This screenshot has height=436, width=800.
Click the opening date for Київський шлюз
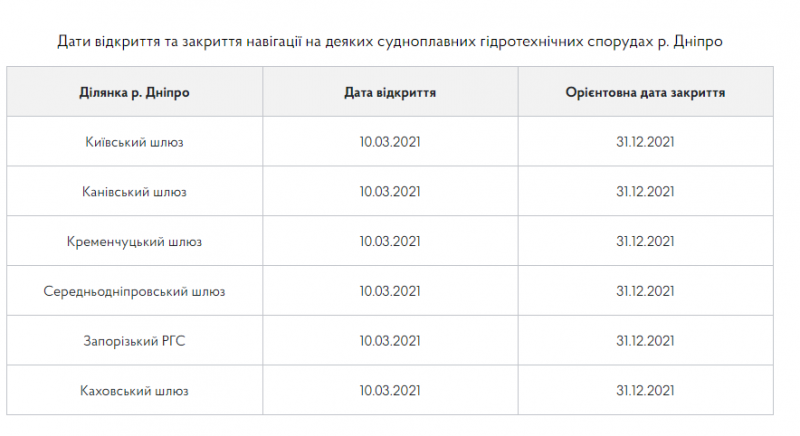click(x=390, y=142)
